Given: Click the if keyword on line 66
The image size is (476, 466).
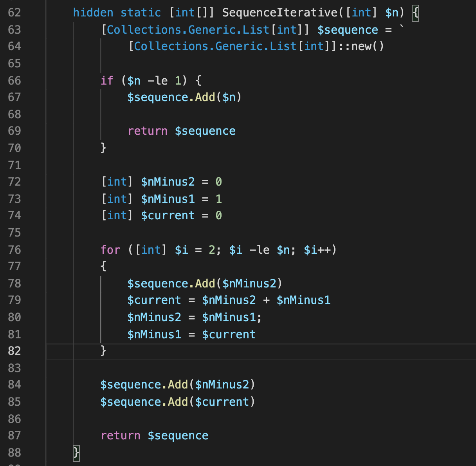Looking at the screenshot, I should point(106,81).
